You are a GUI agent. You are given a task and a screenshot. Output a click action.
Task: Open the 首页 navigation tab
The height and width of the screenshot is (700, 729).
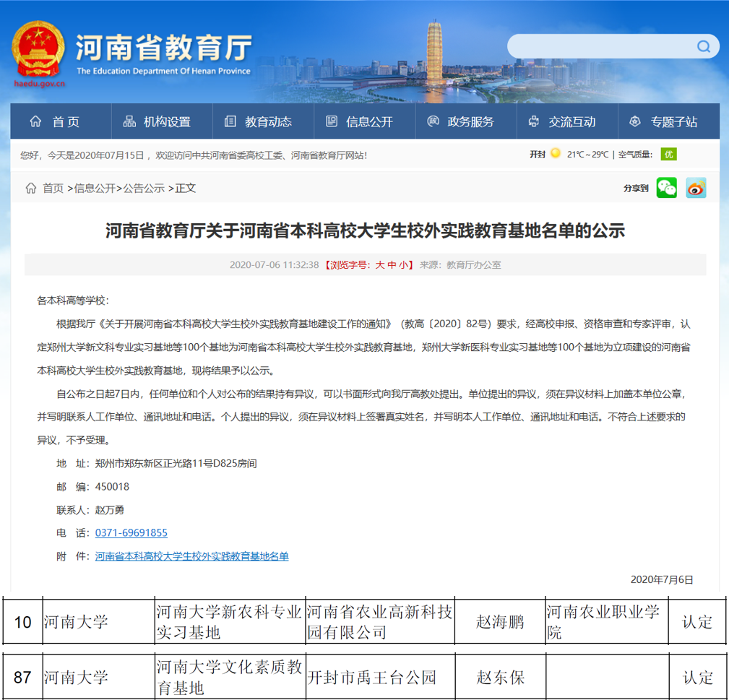56,121
